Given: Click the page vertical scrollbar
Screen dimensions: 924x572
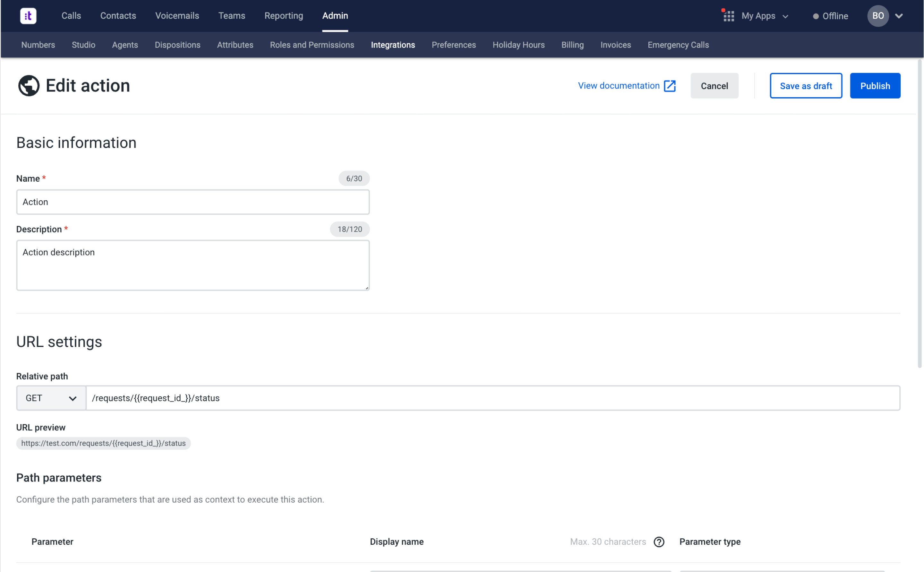Looking at the screenshot, I should click(x=920, y=212).
